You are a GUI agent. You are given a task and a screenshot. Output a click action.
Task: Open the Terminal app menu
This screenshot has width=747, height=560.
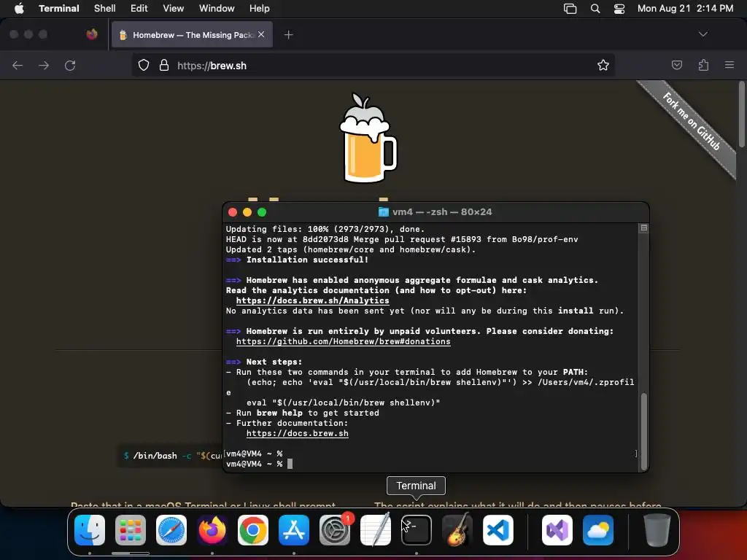59,8
